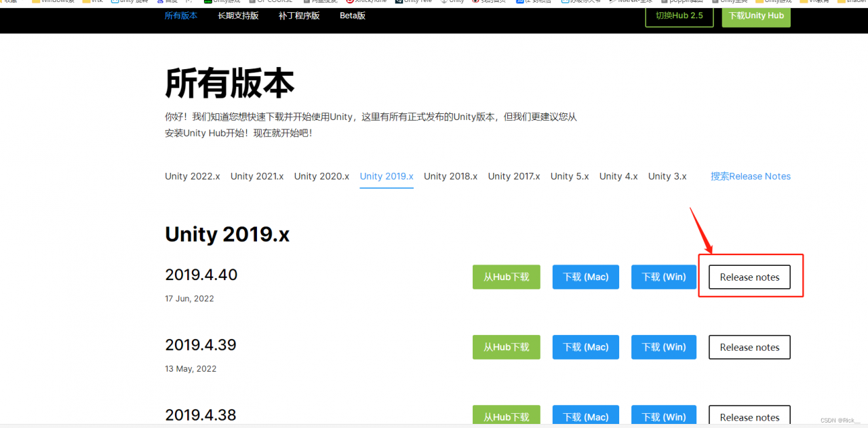Select the Unity 4.x version tab
Viewport: 868px width, 428px height.
pyautogui.click(x=618, y=176)
